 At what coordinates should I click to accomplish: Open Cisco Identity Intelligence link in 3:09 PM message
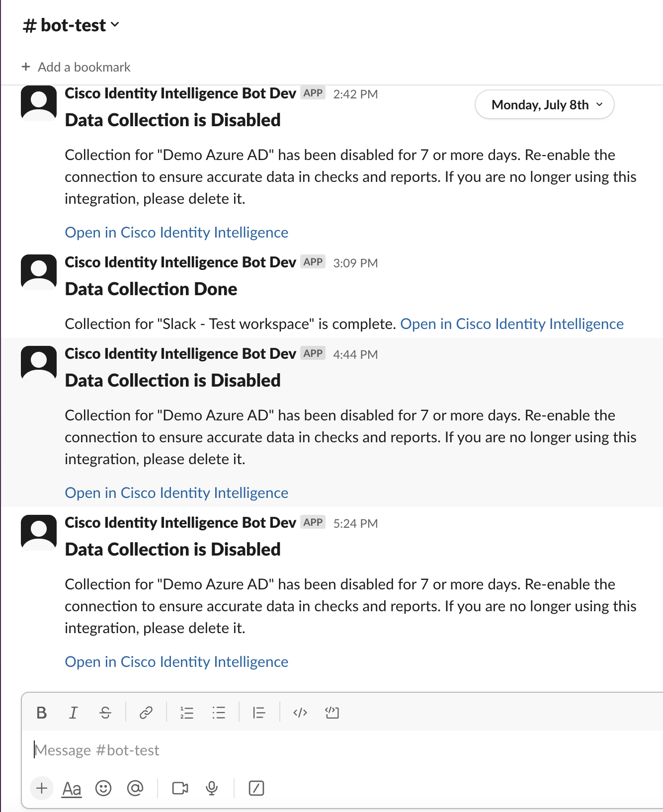pyautogui.click(x=512, y=324)
